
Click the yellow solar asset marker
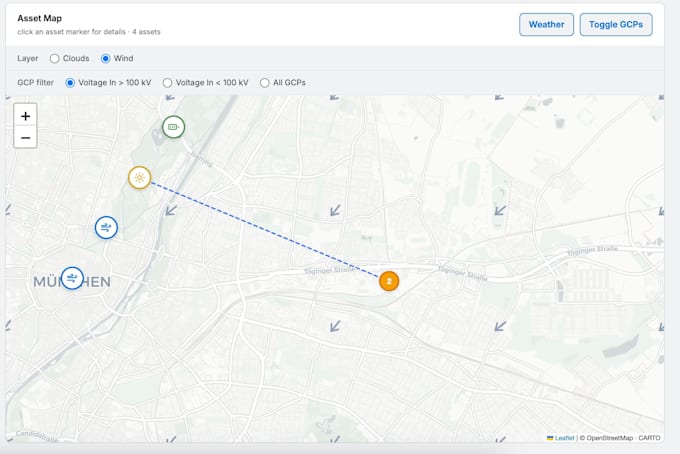click(x=139, y=178)
